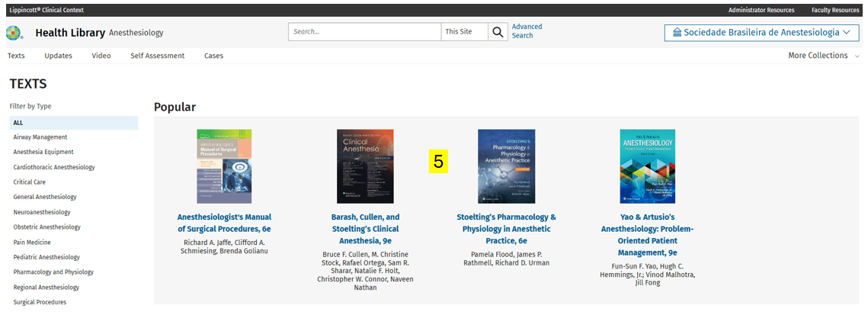The image size is (868, 312).
Task: Click the Lippincott Clinical Context label
Action: 45,10
